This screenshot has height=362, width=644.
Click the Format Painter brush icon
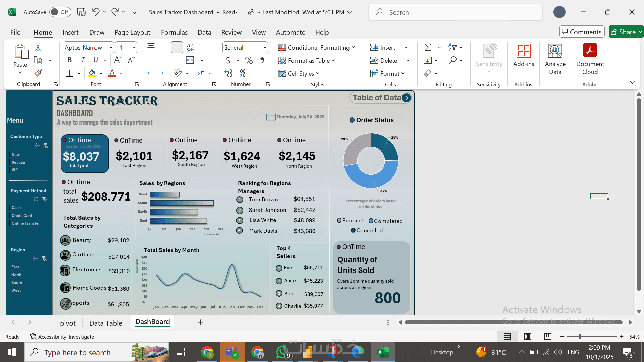point(38,73)
